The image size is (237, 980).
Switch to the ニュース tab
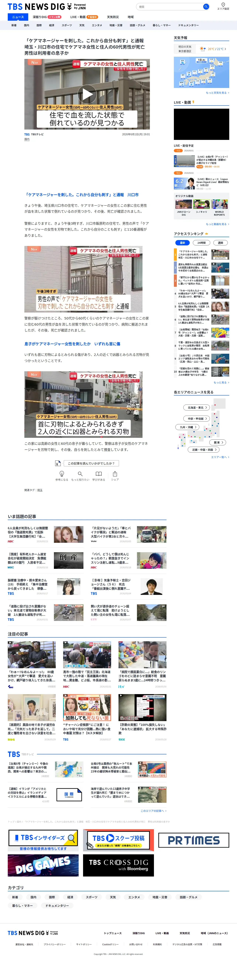pyautogui.click(x=18, y=17)
